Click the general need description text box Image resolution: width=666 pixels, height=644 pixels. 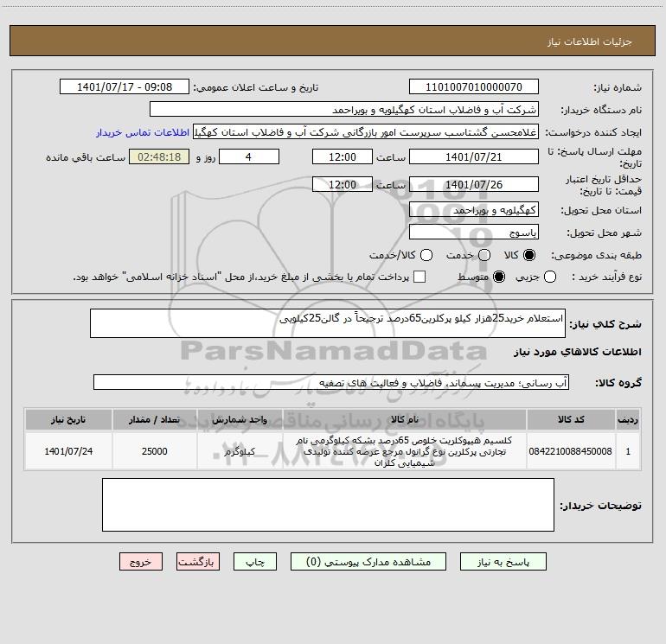coord(328,323)
